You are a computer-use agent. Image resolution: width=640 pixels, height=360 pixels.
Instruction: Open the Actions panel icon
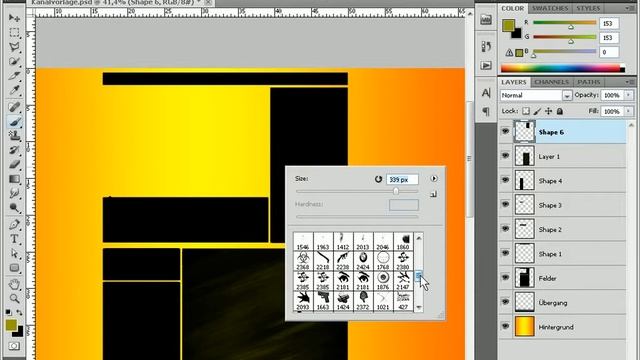coord(486,65)
